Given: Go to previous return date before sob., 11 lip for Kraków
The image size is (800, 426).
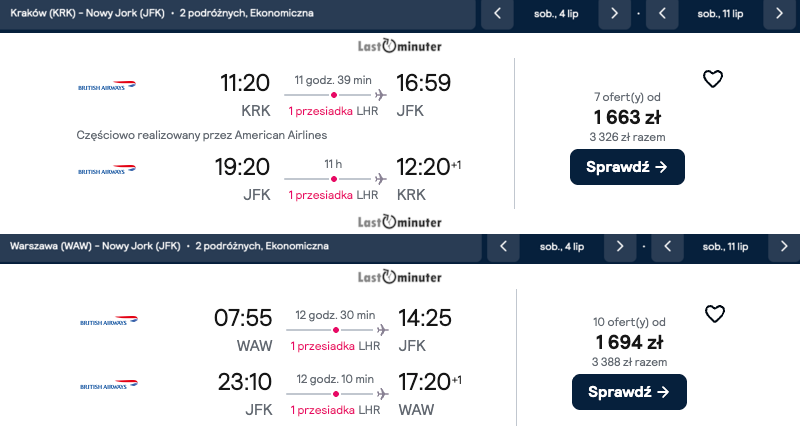Looking at the screenshot, I should [662, 14].
